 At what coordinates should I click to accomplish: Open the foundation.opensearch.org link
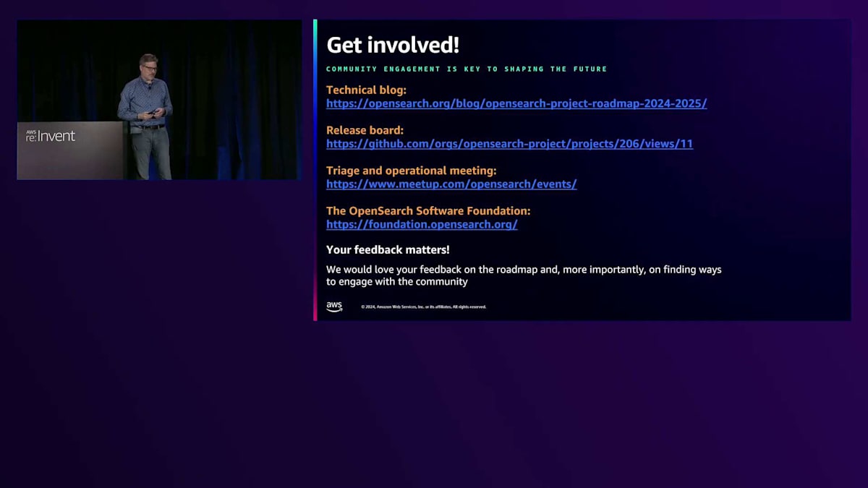422,225
